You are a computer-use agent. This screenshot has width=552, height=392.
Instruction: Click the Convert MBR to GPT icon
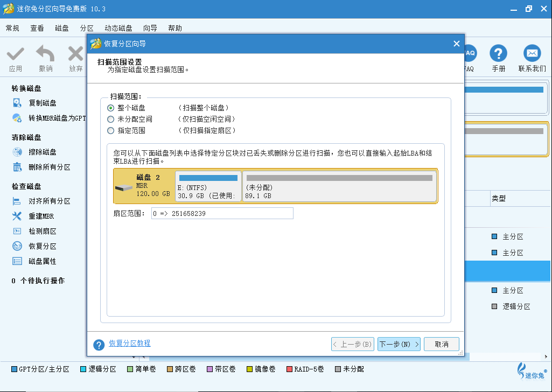pyautogui.click(x=17, y=118)
